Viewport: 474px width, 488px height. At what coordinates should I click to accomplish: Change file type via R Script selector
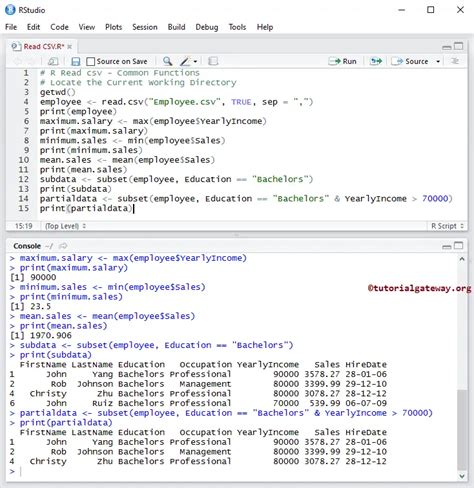[447, 226]
